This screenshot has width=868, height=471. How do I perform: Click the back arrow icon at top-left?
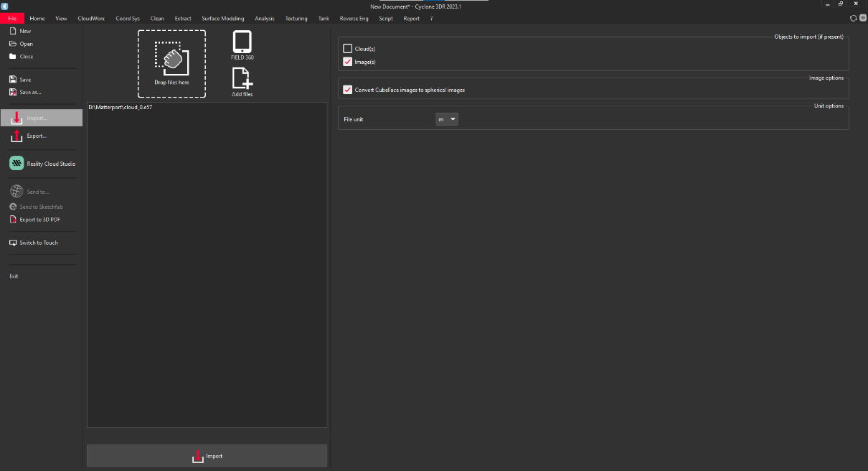(x=4, y=6)
